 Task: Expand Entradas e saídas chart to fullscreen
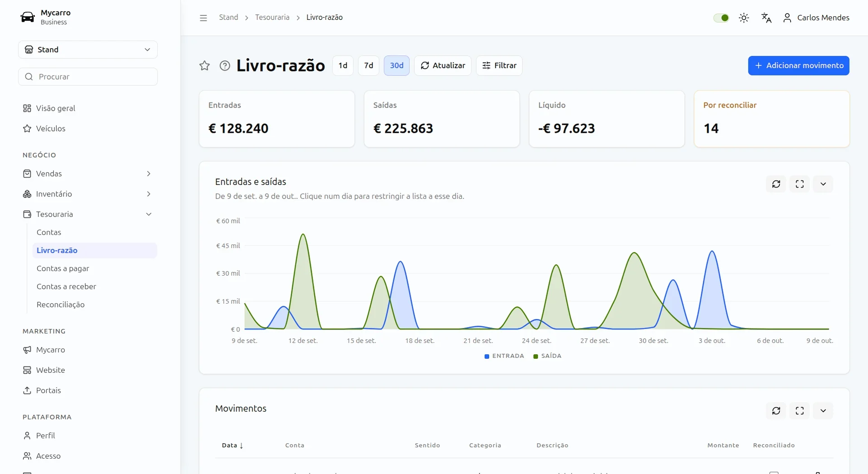[800, 184]
